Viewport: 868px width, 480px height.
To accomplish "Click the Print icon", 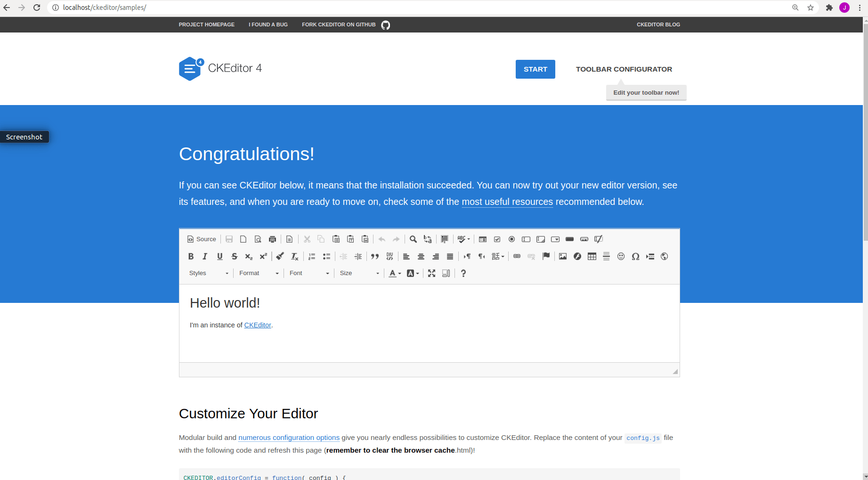I will tap(273, 239).
